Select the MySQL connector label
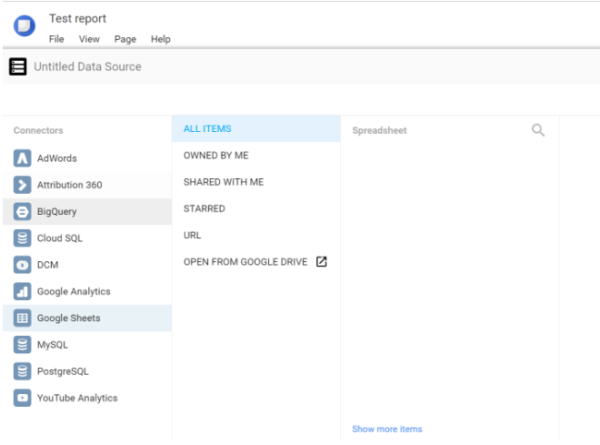Viewport: 600px width, 445px height. (x=52, y=345)
